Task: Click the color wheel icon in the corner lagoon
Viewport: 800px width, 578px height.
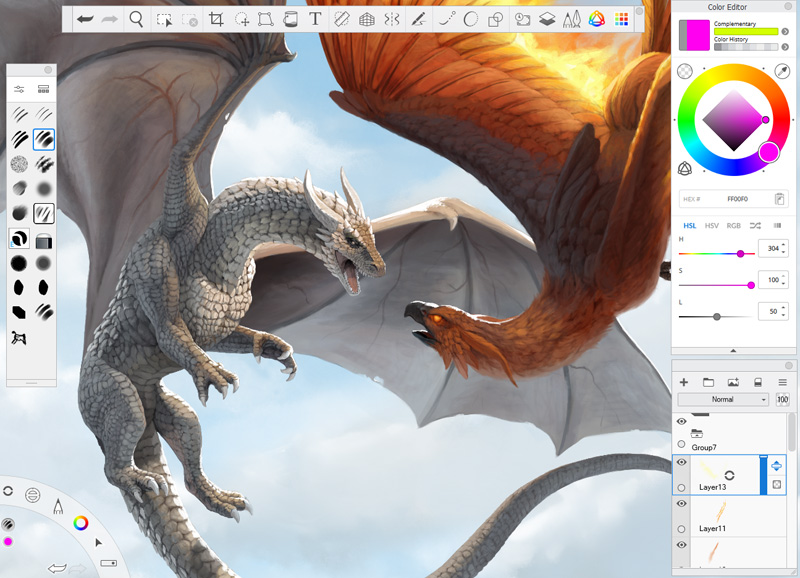Action: pyautogui.click(x=81, y=523)
